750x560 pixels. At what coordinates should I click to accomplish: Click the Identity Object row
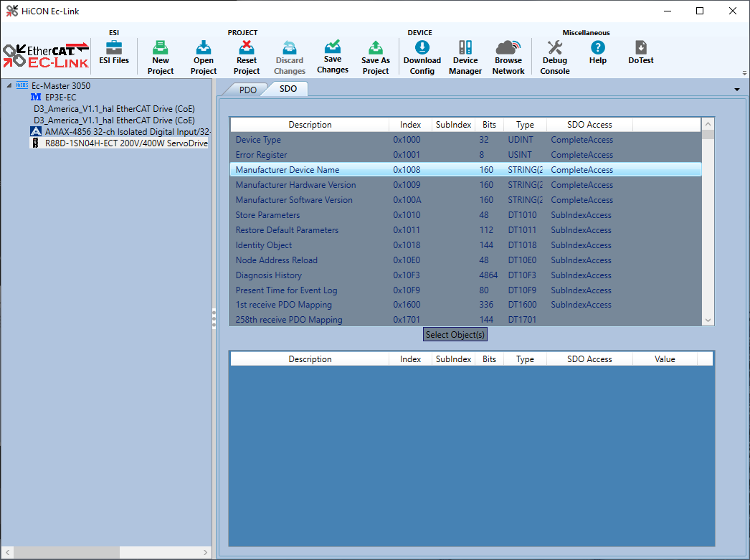pyautogui.click(x=263, y=245)
